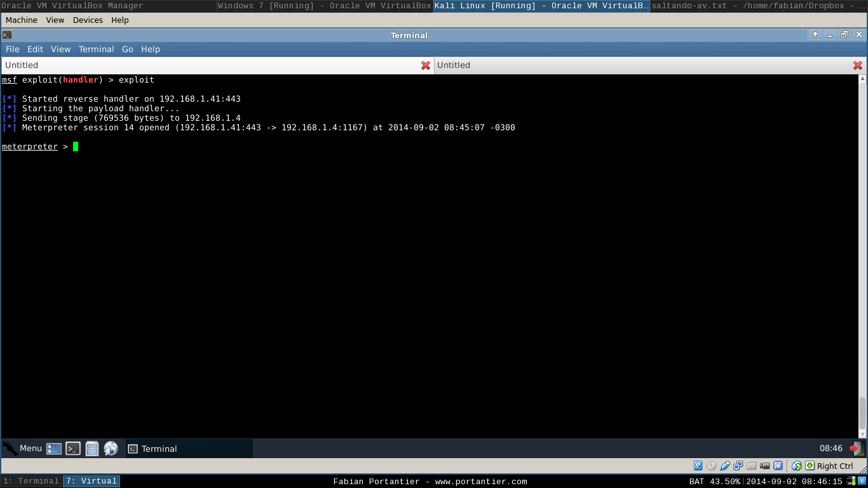Switch to saltando-av.txt window tab
The image size is (868, 488).
[x=759, y=6]
